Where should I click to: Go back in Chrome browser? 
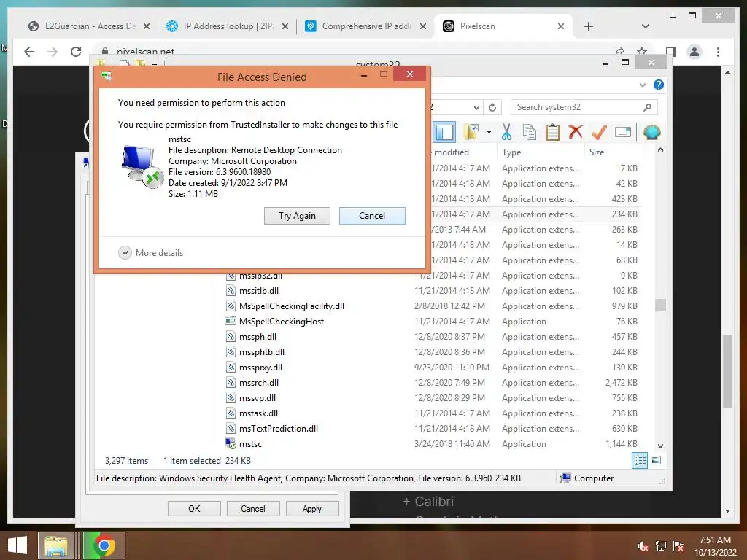29,52
